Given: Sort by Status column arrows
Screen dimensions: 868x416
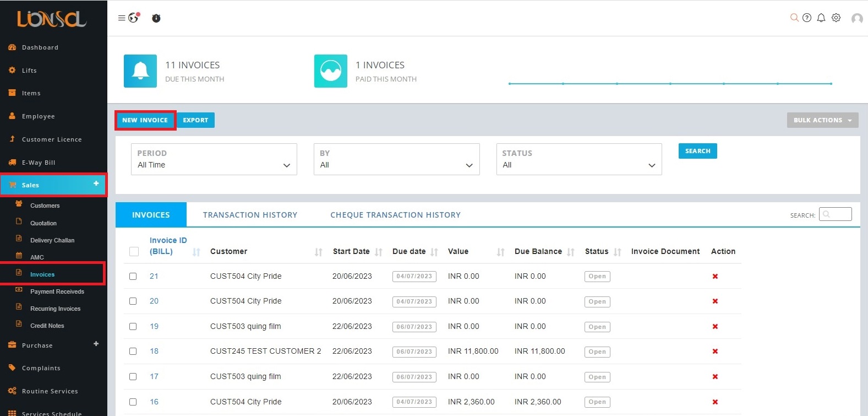Looking at the screenshot, I should [618, 252].
